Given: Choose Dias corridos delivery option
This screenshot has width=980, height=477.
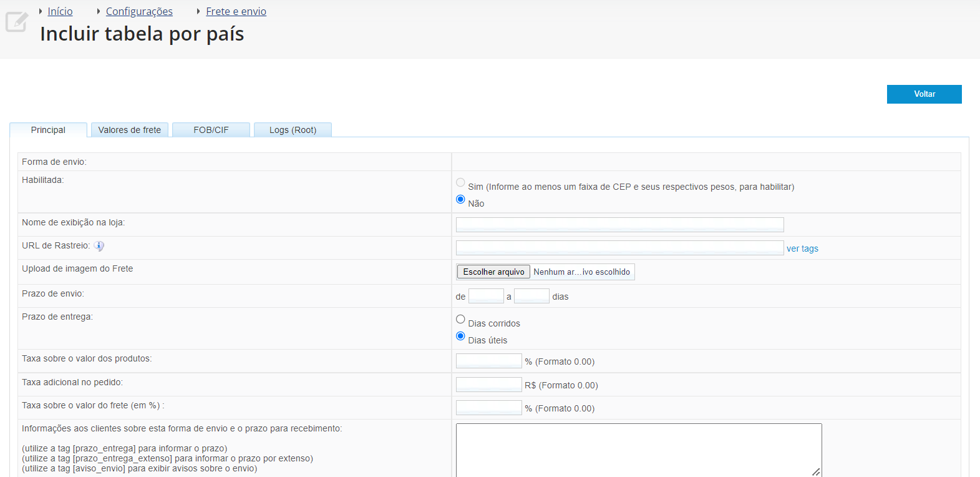Looking at the screenshot, I should [460, 319].
